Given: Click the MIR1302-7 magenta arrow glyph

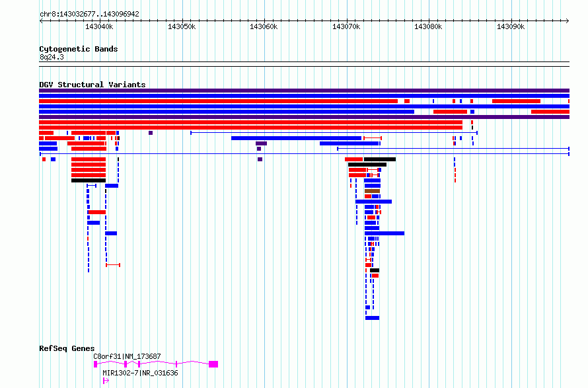Looking at the screenshot, I should (x=106, y=381).
